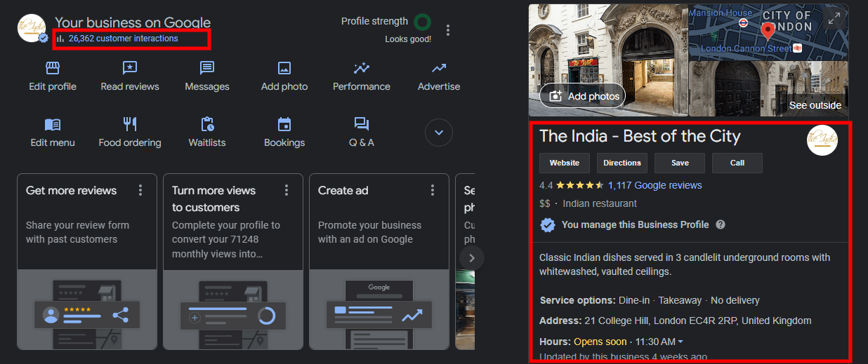Viewport: 868px width, 364px height.
Task: Open Q & A shortcut
Action: point(362,133)
